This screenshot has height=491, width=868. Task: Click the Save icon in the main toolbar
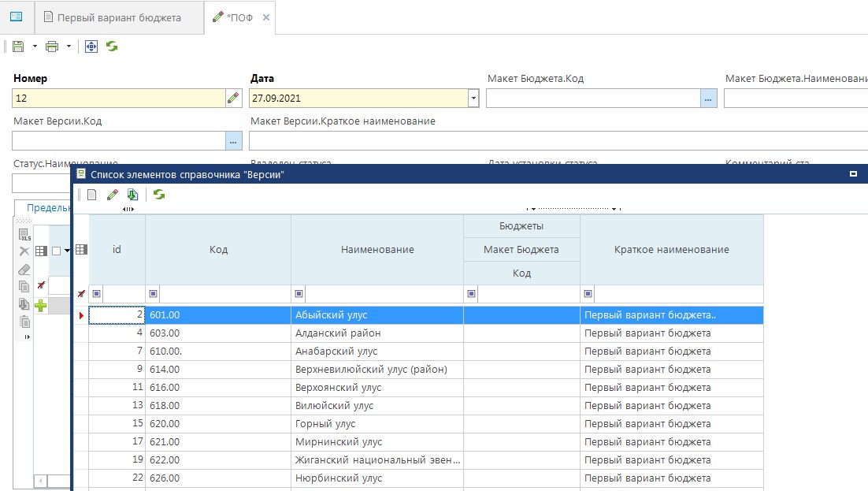(x=18, y=46)
